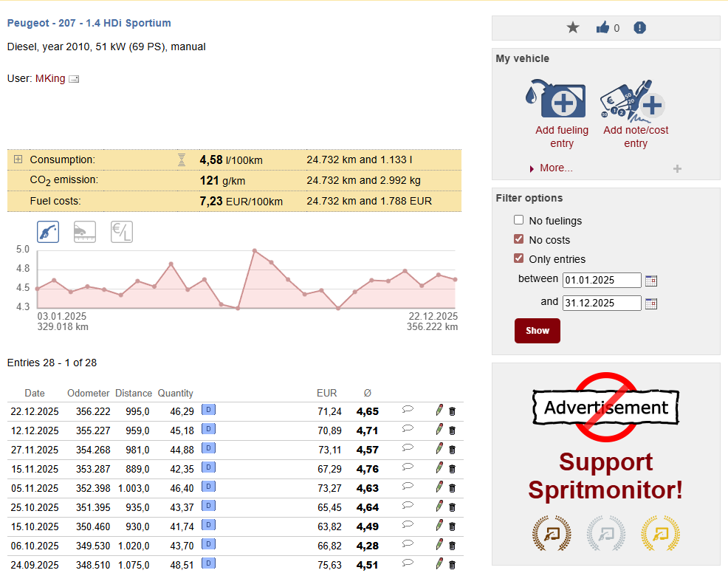Edit the 15.11.2025 fueling entry
The width and height of the screenshot is (728, 573).
[x=439, y=467]
